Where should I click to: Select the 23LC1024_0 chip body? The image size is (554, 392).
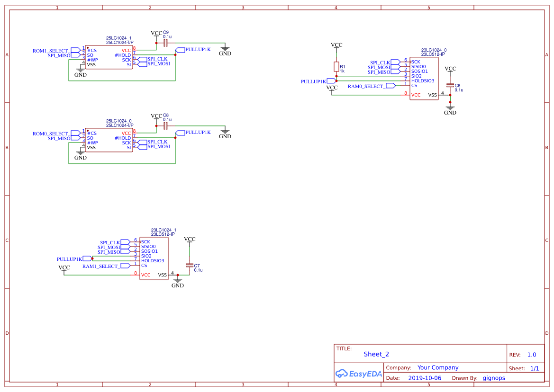424,78
